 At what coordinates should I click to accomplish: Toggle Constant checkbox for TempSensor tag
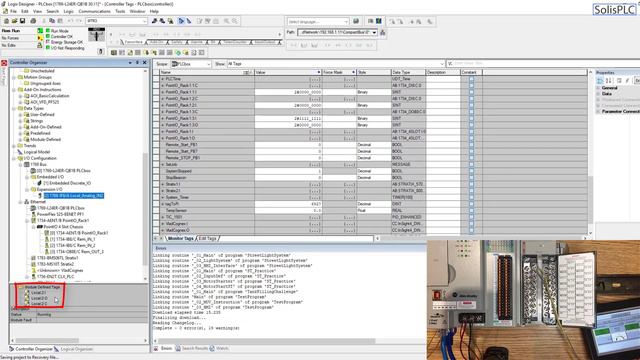(x=471, y=210)
